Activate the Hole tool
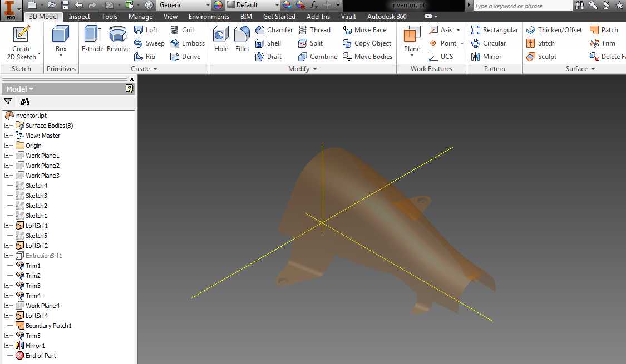 [221, 39]
